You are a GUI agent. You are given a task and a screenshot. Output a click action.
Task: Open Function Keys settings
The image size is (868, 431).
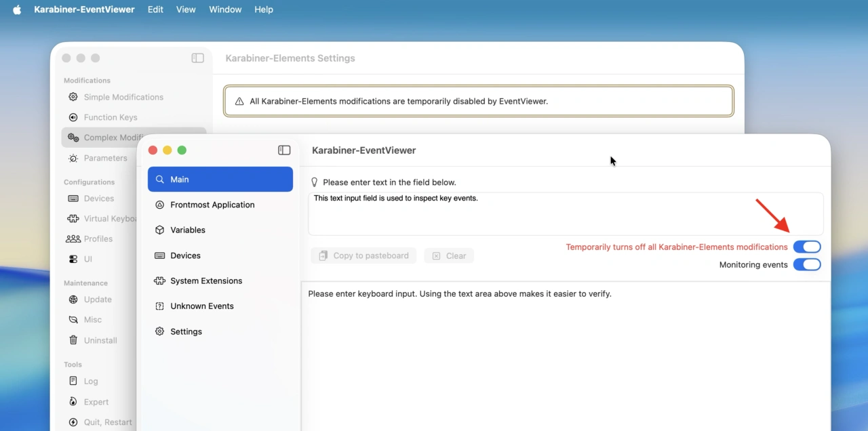coord(110,117)
